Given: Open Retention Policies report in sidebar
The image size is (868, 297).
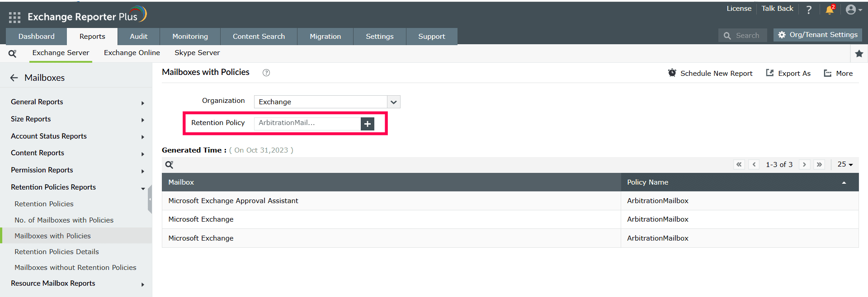Looking at the screenshot, I should pos(44,204).
